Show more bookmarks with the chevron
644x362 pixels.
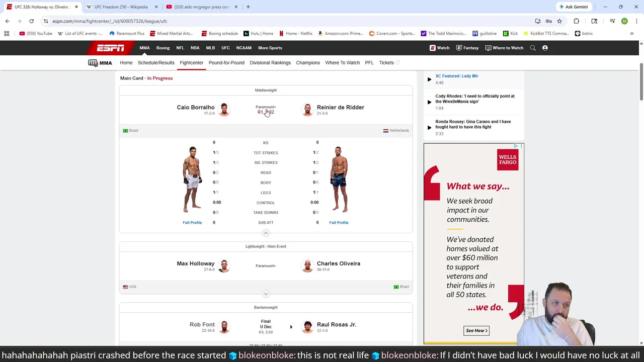(x=631, y=34)
